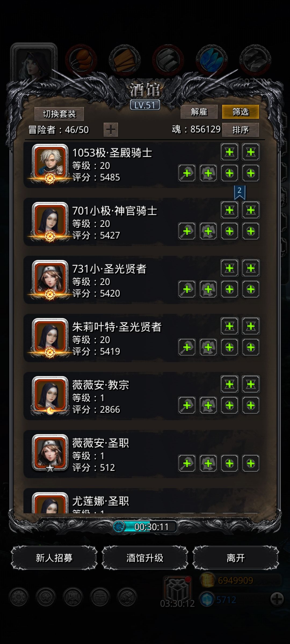Tap the 离开 leave button
Screen dimensions: 290x644
tap(235, 558)
